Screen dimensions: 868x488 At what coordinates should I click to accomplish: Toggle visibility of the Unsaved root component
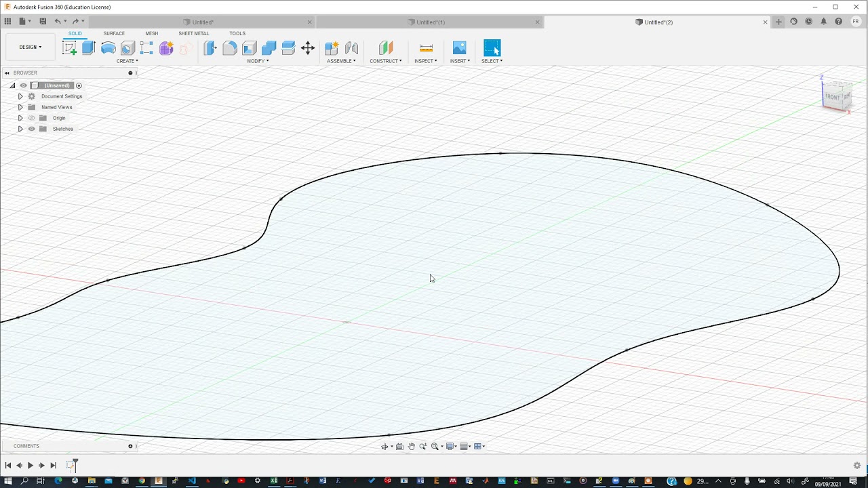(x=23, y=85)
